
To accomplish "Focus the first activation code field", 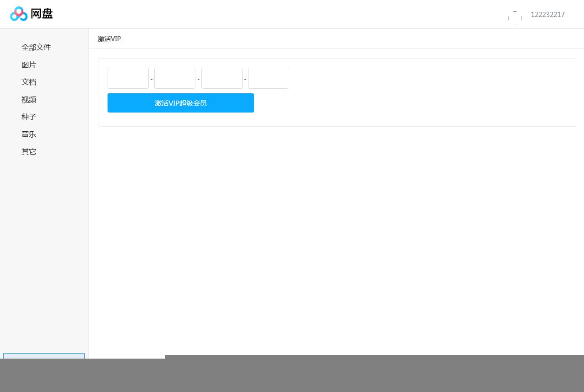I will point(128,78).
